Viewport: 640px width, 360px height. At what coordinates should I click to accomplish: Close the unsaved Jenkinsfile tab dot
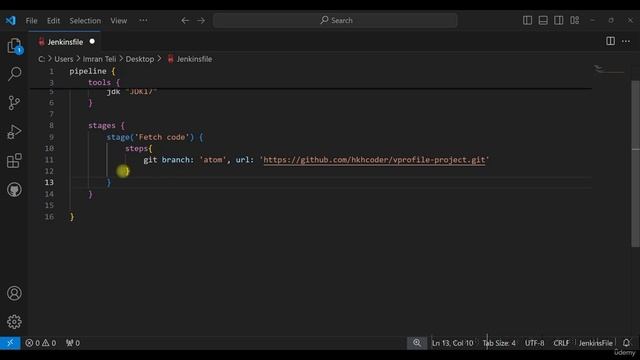click(92, 41)
